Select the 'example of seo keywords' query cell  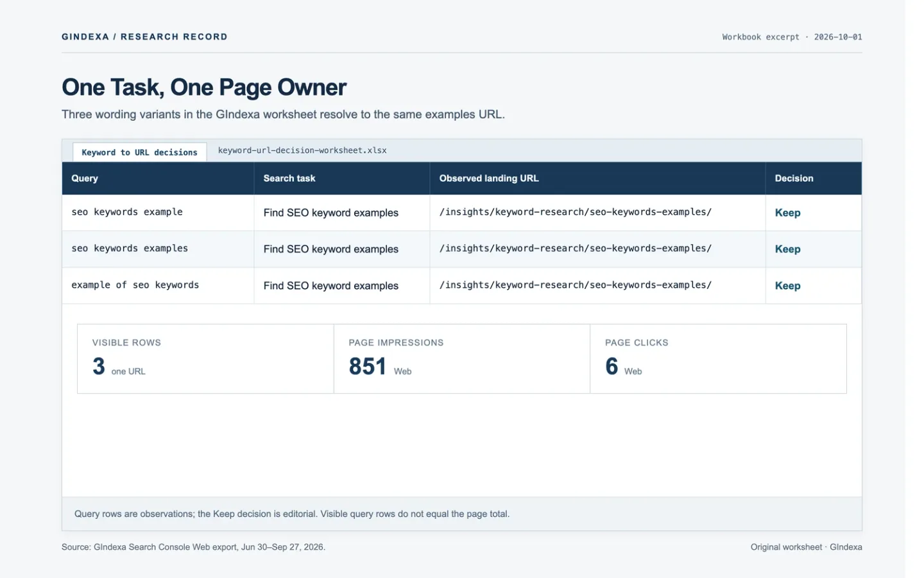click(158, 286)
